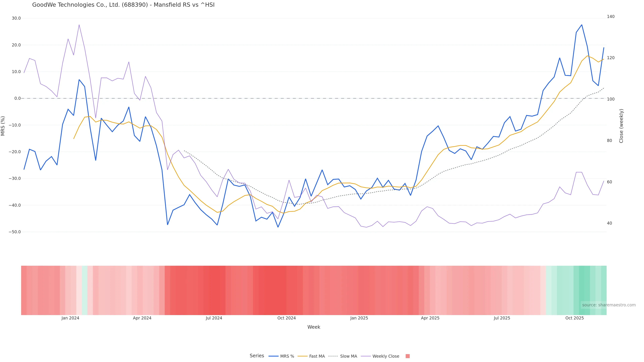Click the −50.0 tick on MRS axis
Screen dimensions: 644x362
15,232
